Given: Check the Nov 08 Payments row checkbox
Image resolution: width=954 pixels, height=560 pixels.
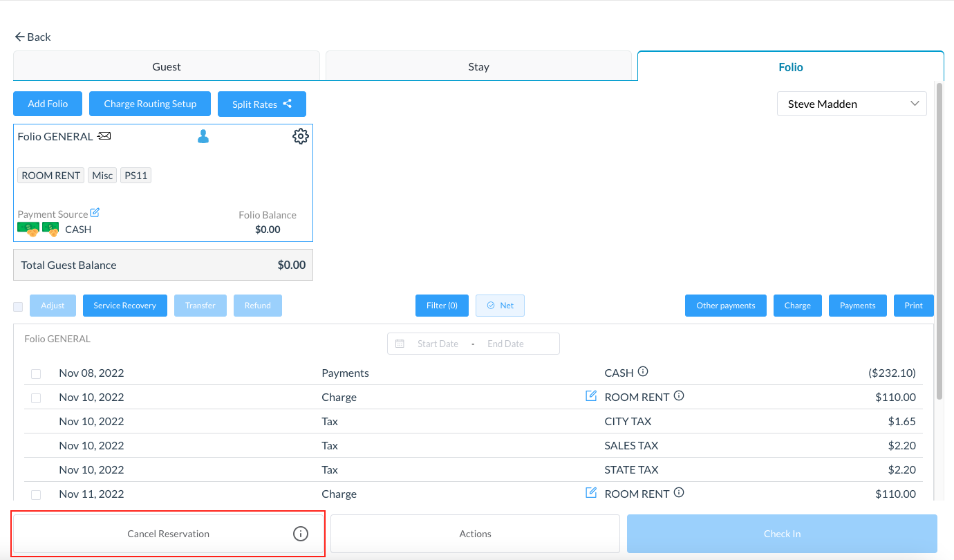Looking at the screenshot, I should pyautogui.click(x=36, y=373).
